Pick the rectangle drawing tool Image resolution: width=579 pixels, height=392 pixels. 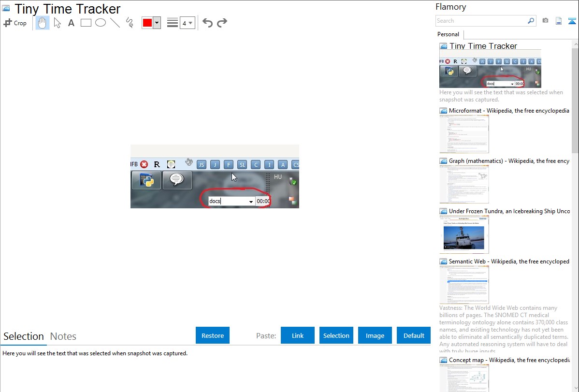[86, 23]
